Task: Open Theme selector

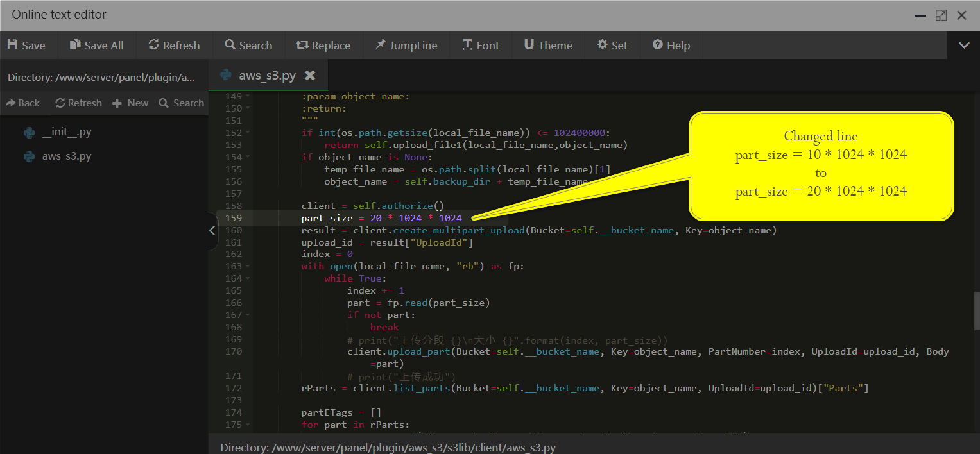Action: pos(547,46)
